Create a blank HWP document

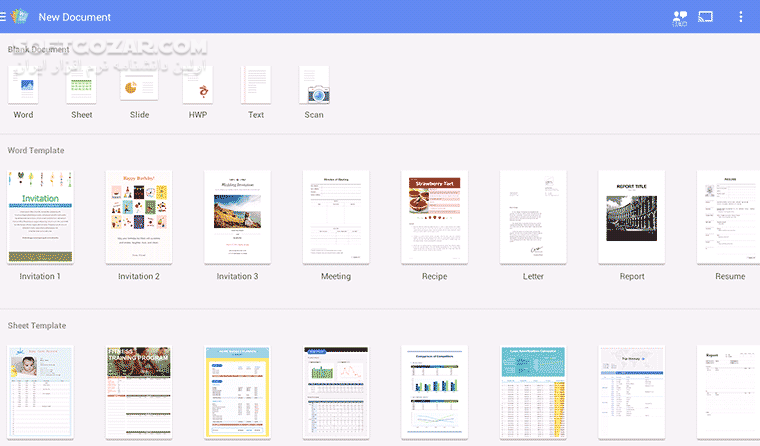point(198,85)
